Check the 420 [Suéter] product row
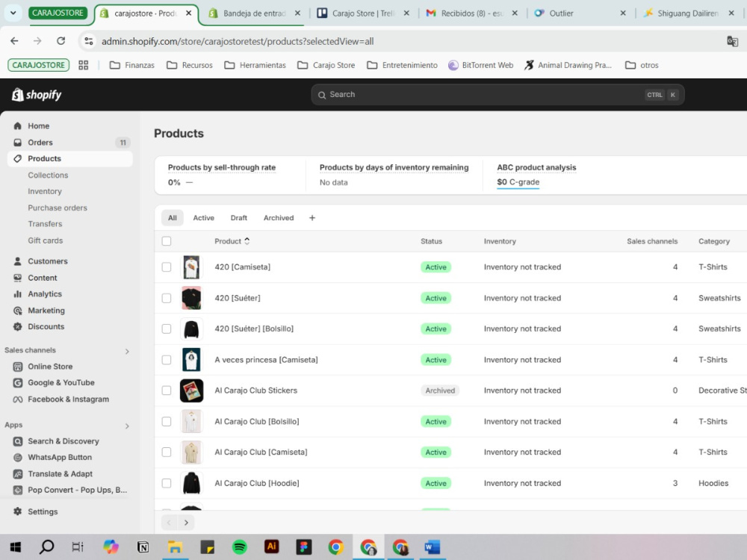Image resolution: width=747 pixels, height=560 pixels. 167,298
